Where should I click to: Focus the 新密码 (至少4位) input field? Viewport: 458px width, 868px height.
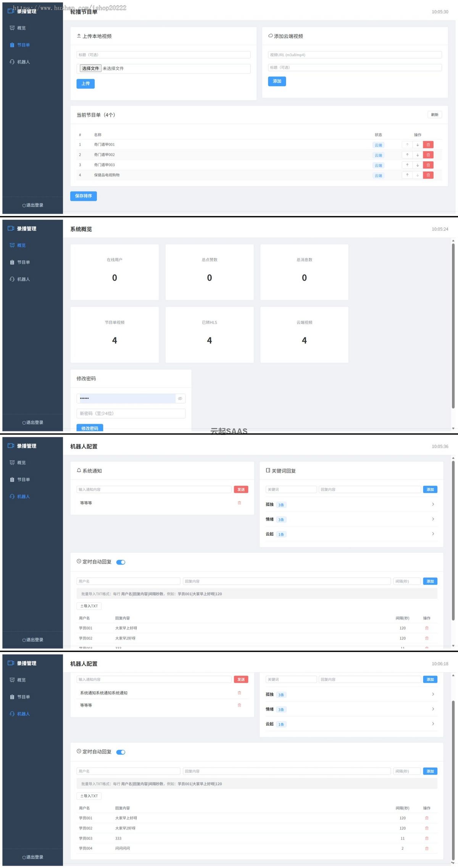pyautogui.click(x=131, y=414)
